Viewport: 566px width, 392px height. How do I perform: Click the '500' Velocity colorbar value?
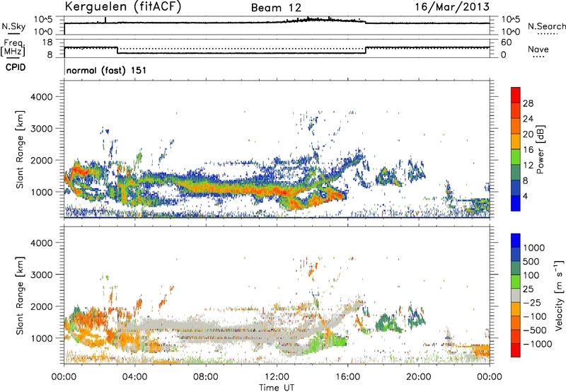coord(531,262)
